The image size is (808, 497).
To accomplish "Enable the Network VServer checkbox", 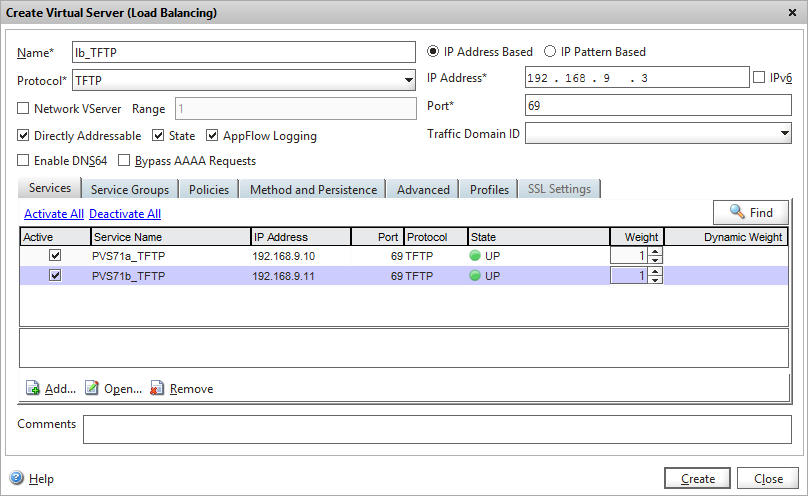I will (x=24, y=109).
